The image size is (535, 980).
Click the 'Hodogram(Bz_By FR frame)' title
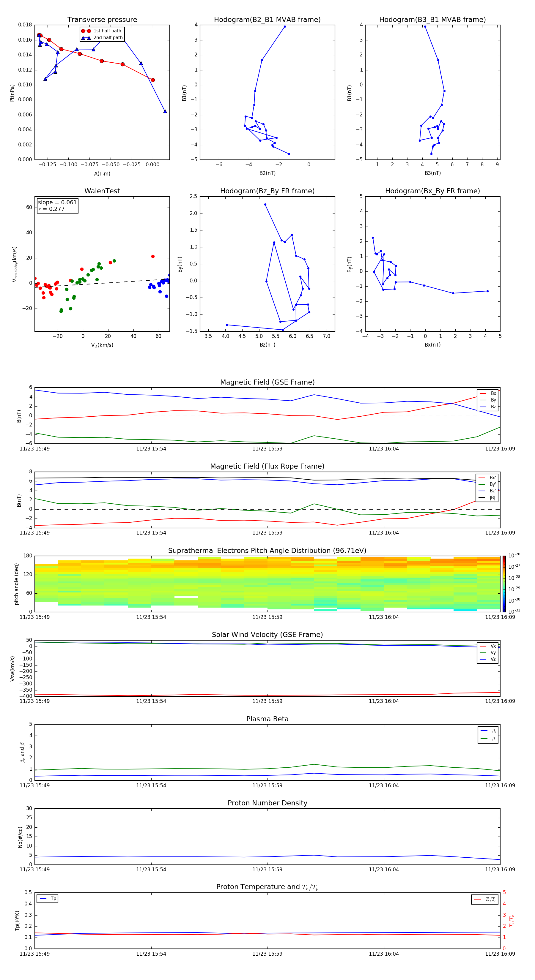[267, 191]
